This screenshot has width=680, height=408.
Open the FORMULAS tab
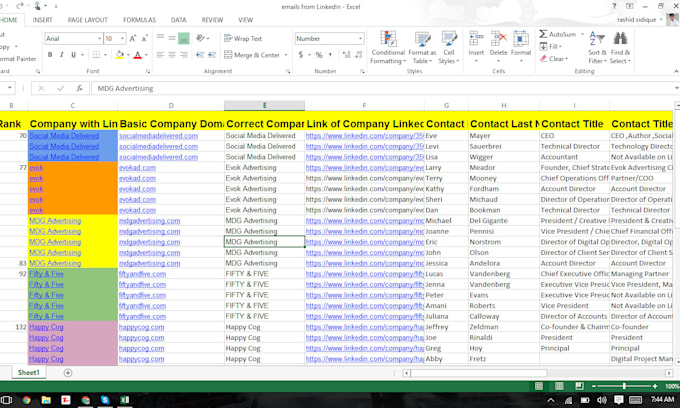click(139, 20)
